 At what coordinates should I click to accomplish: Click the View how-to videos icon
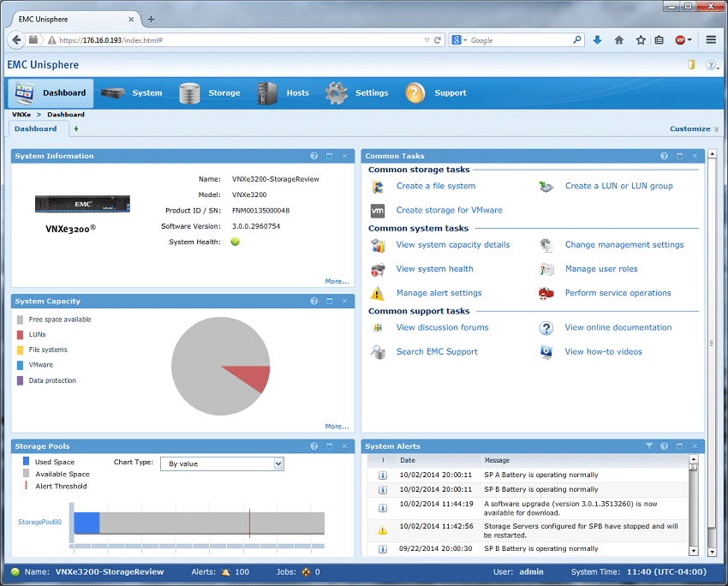(x=546, y=352)
